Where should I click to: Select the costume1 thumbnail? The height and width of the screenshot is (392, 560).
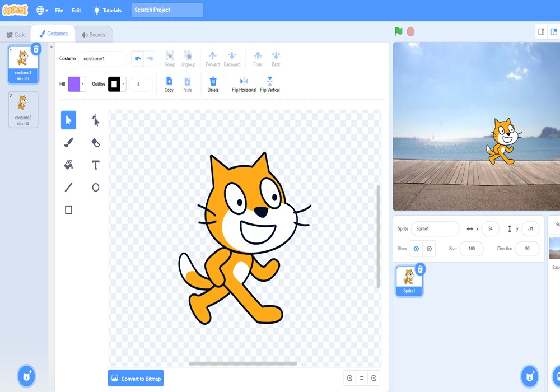(23, 65)
